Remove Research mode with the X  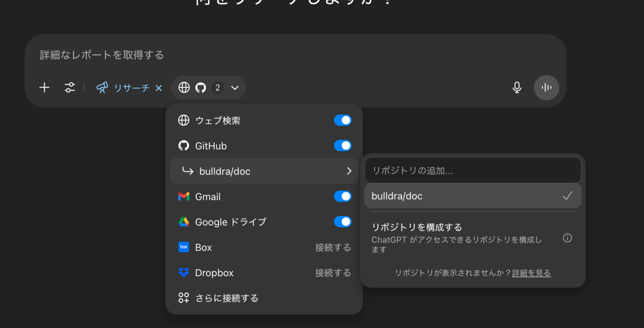click(158, 88)
